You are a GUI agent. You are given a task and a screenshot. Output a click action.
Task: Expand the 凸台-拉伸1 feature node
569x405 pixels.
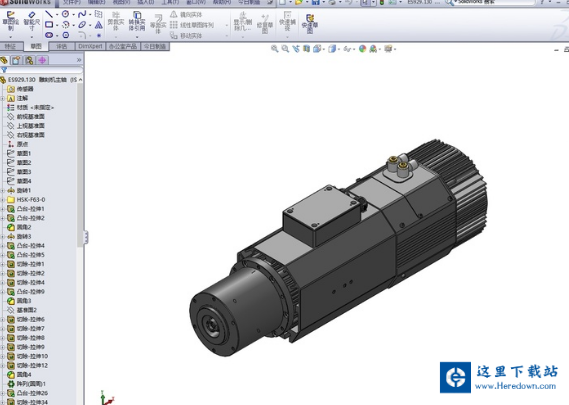3,209
